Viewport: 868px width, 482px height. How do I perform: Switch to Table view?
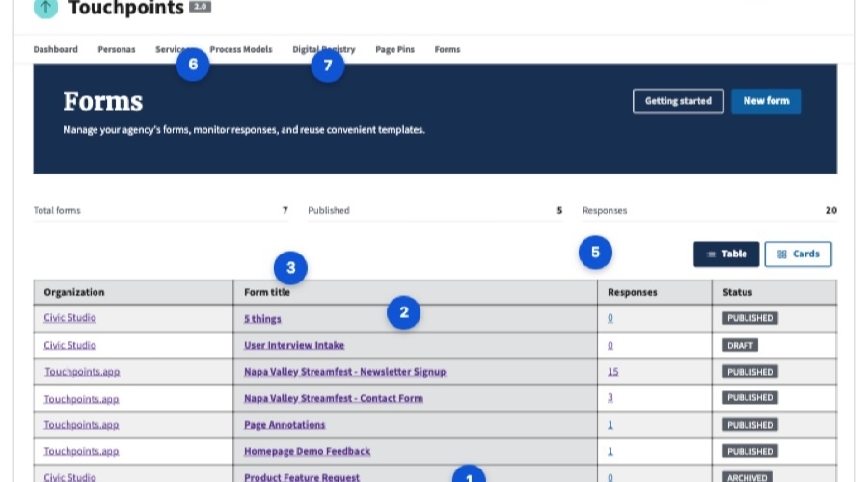726,254
